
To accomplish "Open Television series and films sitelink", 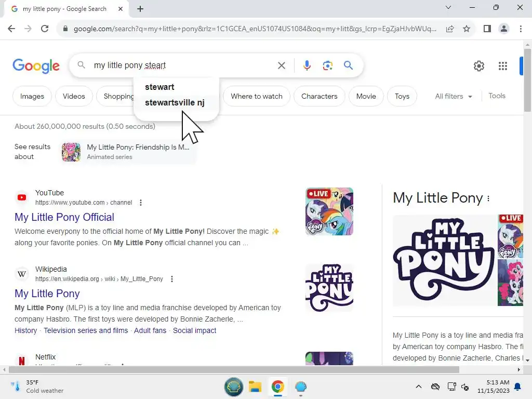I will coord(86,330).
